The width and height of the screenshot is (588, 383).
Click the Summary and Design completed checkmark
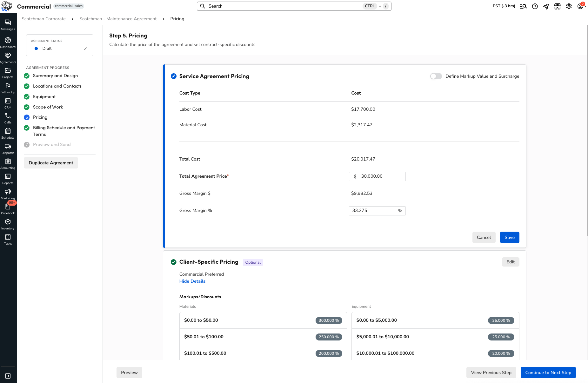(26, 76)
